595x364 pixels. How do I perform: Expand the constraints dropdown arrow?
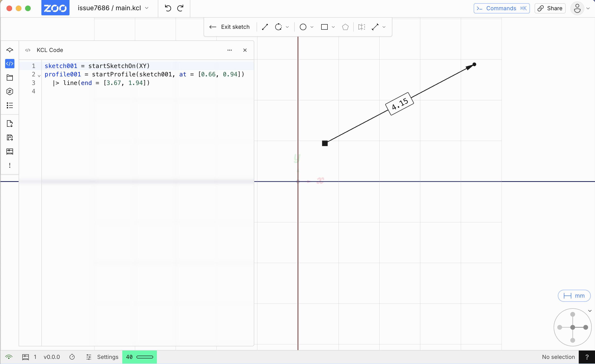coord(384,27)
